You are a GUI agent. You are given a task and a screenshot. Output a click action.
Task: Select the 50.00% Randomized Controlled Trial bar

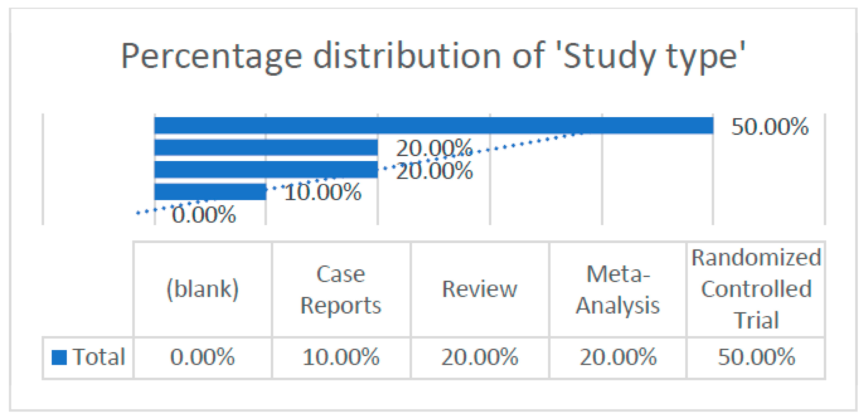click(x=433, y=126)
